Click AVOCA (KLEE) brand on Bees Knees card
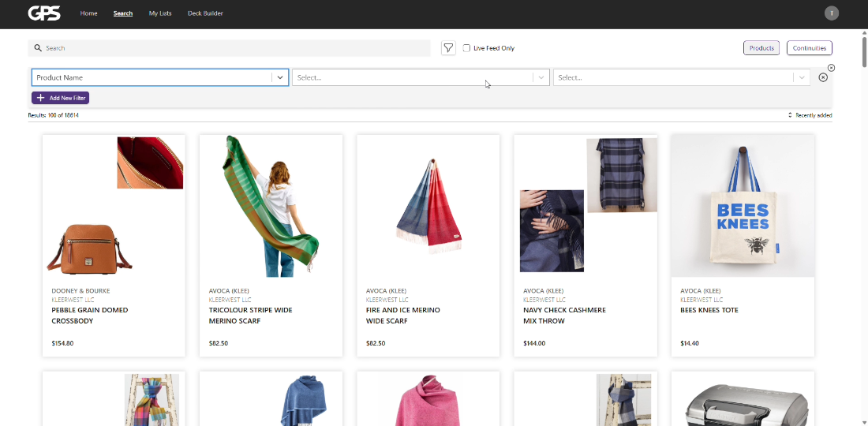The width and height of the screenshot is (868, 426). [x=700, y=291]
